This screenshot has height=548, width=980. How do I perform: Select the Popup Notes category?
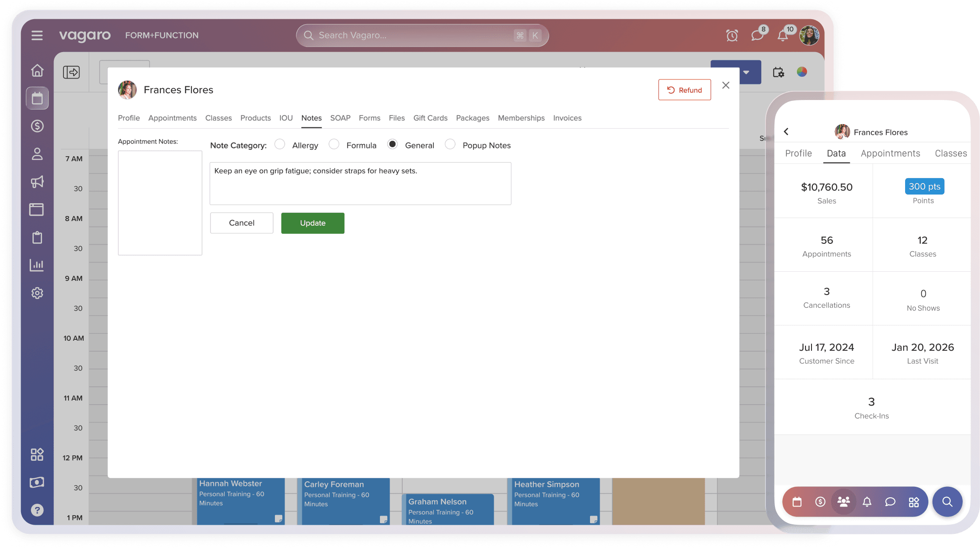[450, 145]
